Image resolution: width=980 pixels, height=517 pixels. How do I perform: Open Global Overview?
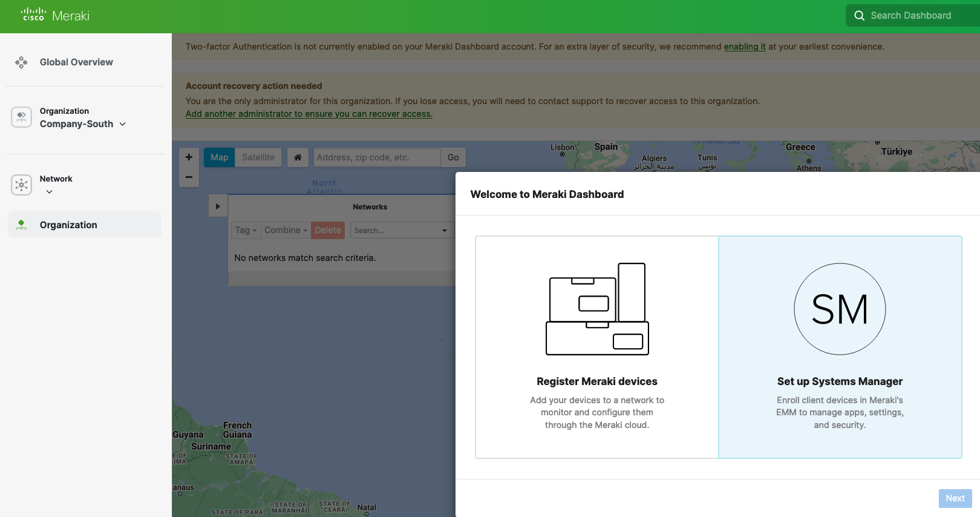click(76, 62)
